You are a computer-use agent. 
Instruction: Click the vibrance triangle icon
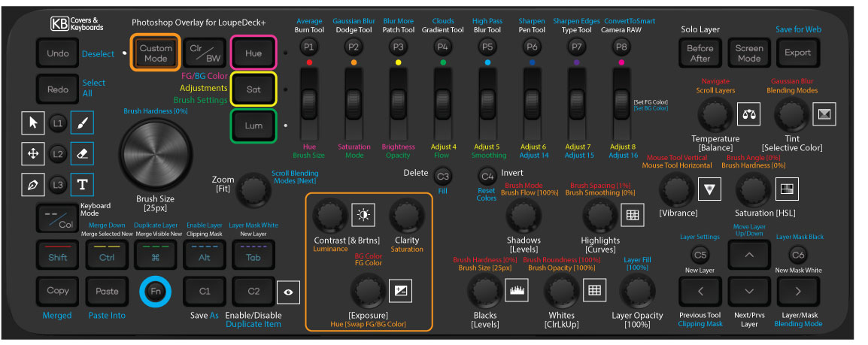(x=709, y=189)
